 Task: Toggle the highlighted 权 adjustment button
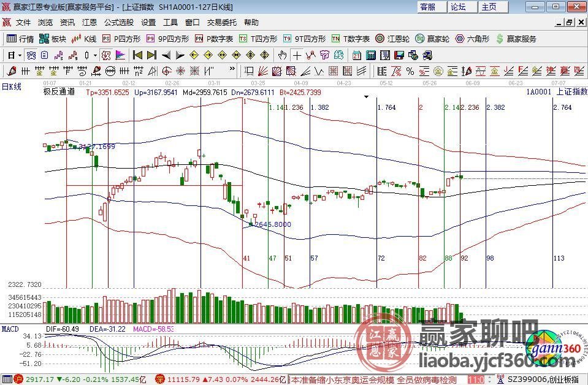(106, 56)
